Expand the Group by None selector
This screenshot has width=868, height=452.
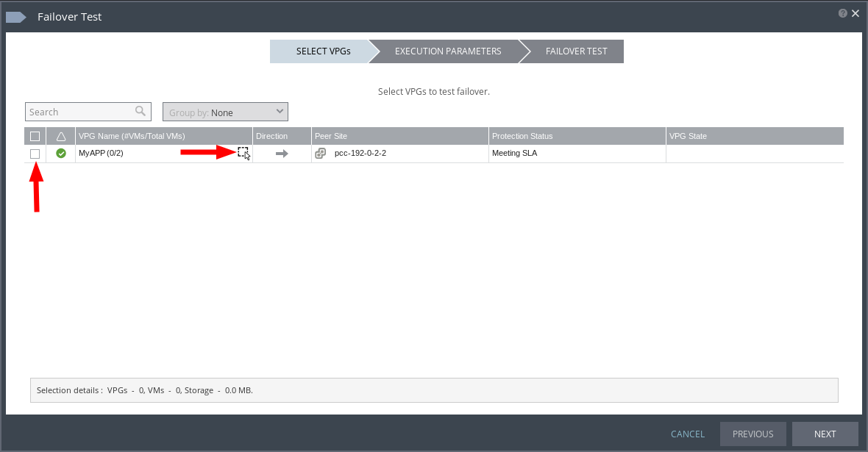pos(224,111)
